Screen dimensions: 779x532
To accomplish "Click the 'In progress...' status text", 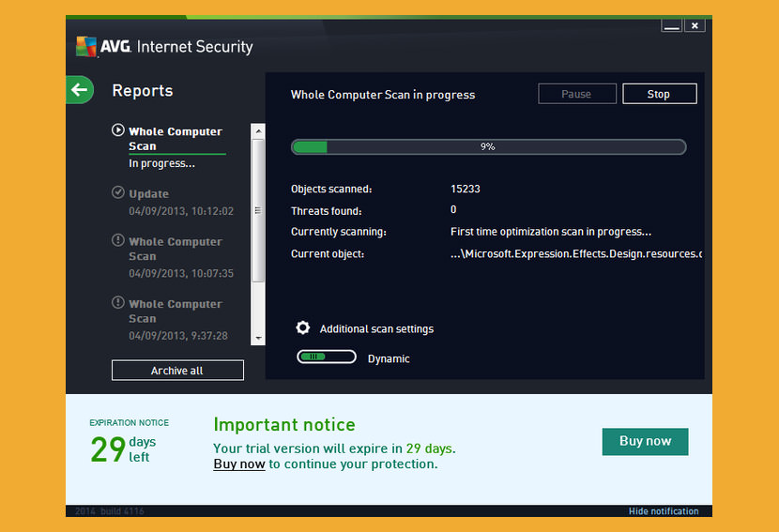I will point(161,163).
